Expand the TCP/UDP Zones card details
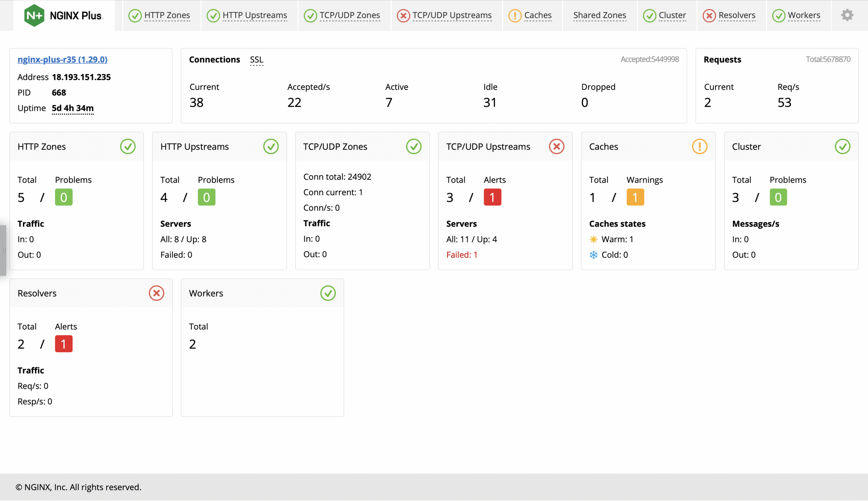Screen dimensions: 868x501 click(335, 146)
